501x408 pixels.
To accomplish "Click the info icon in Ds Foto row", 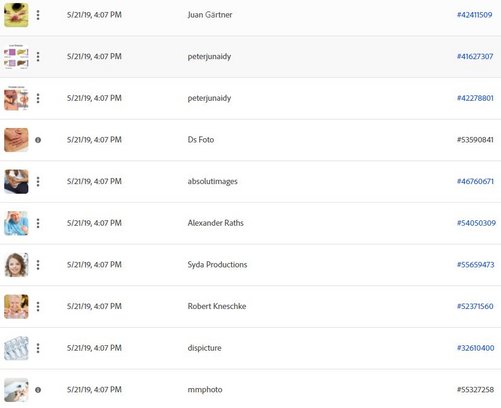I will pyautogui.click(x=38, y=140).
